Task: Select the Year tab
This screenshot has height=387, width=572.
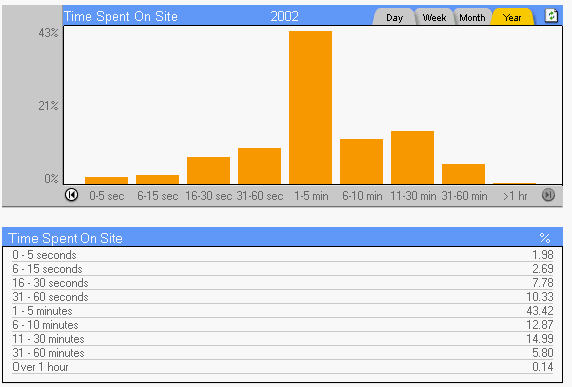Action: (512, 17)
